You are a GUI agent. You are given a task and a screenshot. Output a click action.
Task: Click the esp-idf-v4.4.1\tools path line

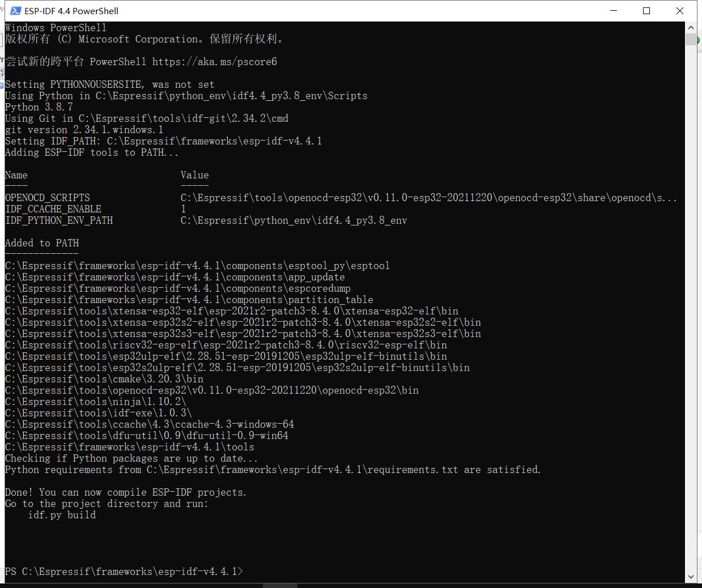130,447
